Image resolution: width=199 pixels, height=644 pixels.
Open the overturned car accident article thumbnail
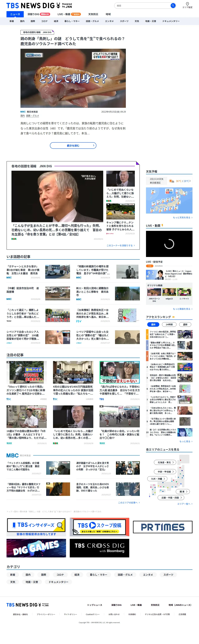(58, 272)
